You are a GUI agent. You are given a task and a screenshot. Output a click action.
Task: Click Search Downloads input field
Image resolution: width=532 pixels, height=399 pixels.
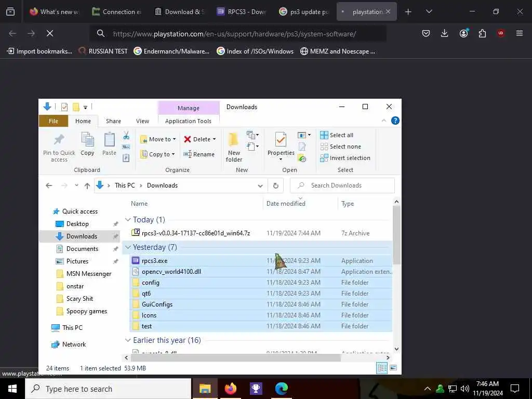[342, 185]
